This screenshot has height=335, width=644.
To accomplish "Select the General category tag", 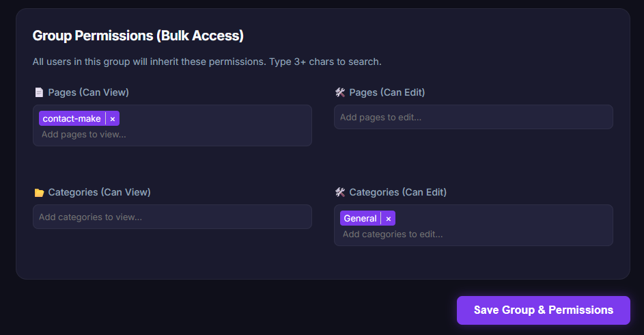I will (x=360, y=219).
